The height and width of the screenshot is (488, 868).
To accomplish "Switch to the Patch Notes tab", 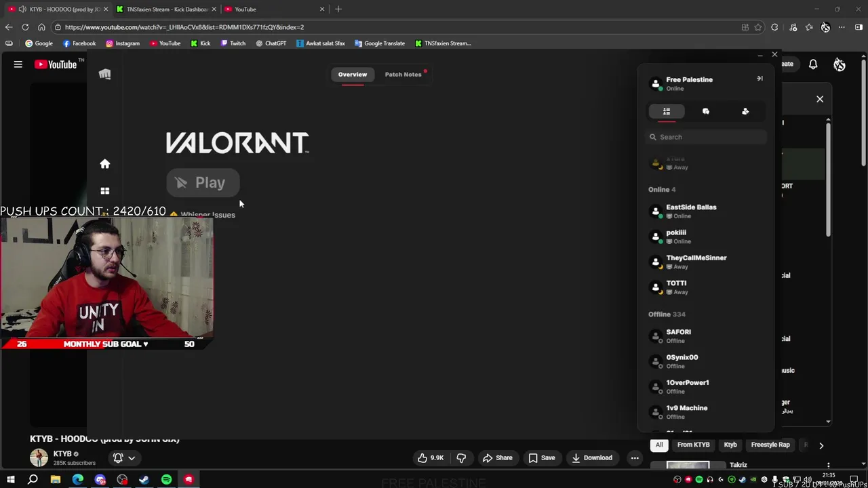I will click(403, 75).
